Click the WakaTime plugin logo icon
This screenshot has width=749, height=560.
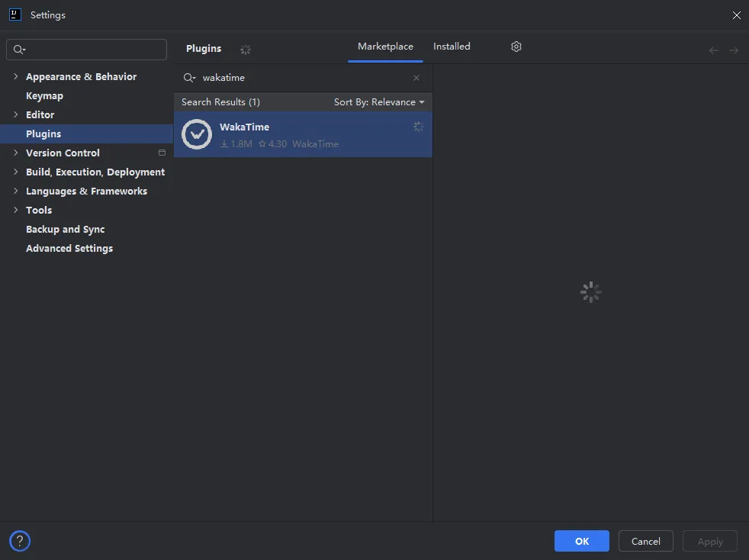[x=197, y=134]
